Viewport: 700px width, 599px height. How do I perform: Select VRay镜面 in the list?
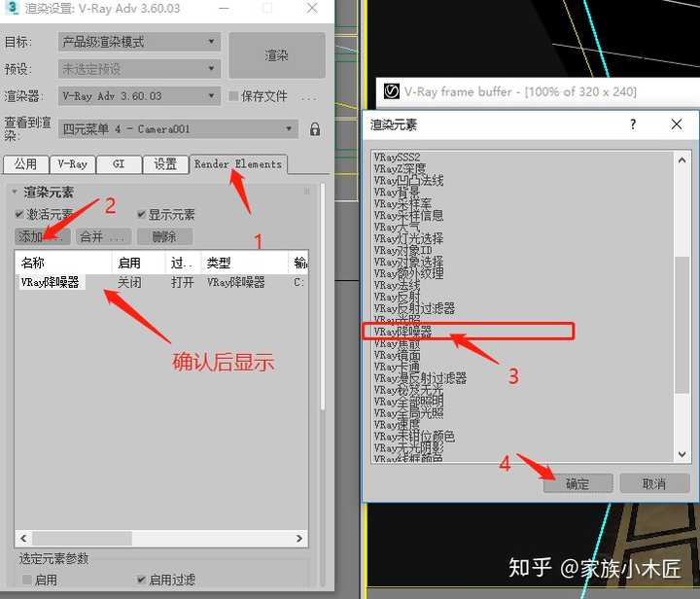point(397,355)
